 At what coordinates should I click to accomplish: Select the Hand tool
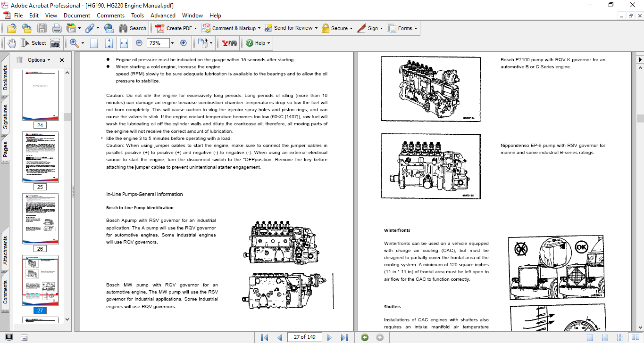11,43
